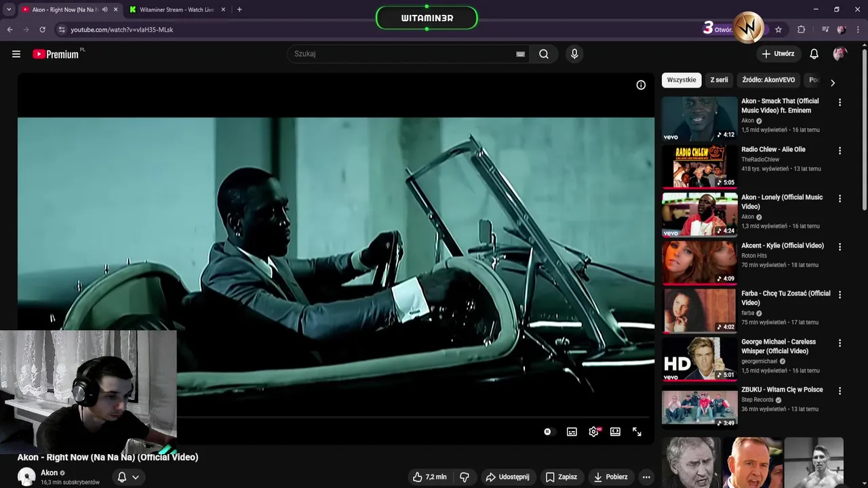Viewport: 868px width, 488px height.
Task: Open options for Careless Whisper video
Action: [840, 343]
